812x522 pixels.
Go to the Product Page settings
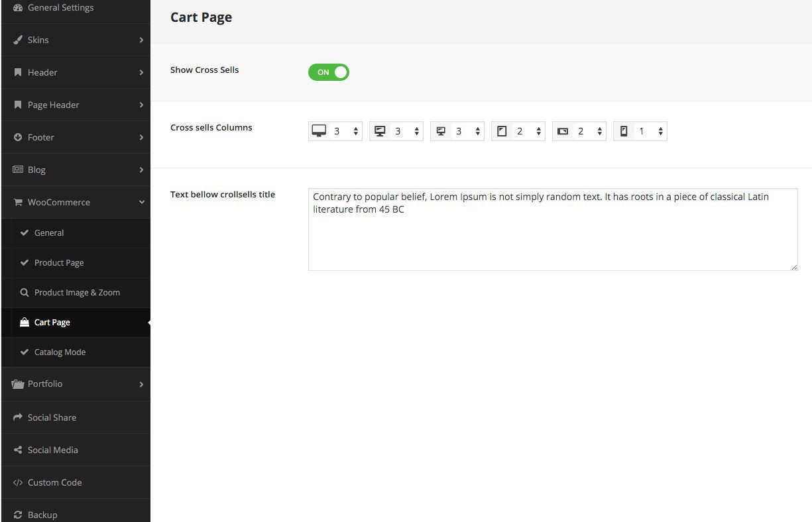(x=59, y=262)
